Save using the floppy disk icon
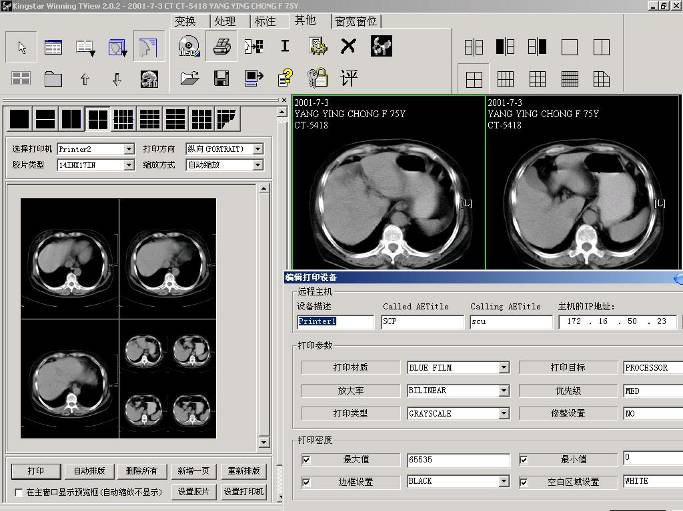The width and height of the screenshot is (683, 511). point(222,78)
